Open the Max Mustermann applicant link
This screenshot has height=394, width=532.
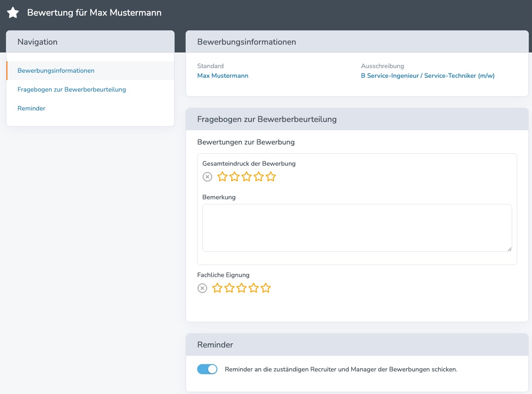click(222, 76)
